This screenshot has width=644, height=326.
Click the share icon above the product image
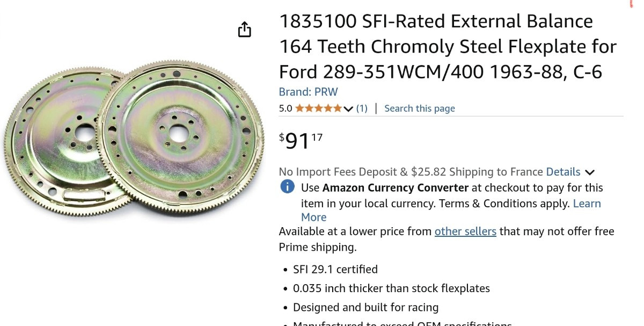[x=244, y=30]
